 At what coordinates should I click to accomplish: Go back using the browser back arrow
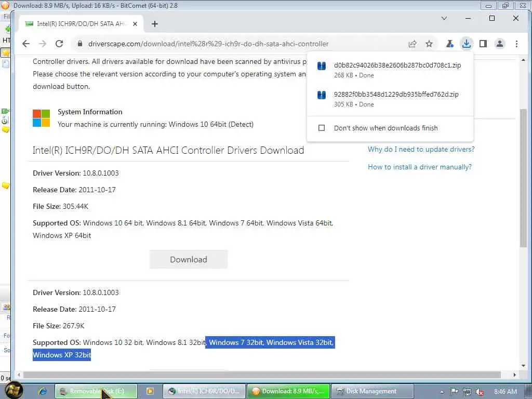(x=26, y=44)
